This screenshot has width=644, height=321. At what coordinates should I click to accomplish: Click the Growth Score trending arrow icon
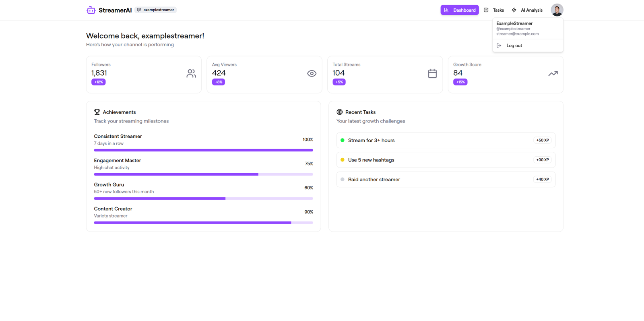pos(553,73)
